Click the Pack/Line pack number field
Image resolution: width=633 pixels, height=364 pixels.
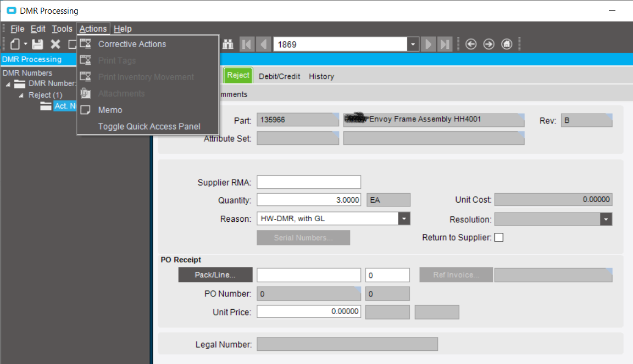coord(309,275)
